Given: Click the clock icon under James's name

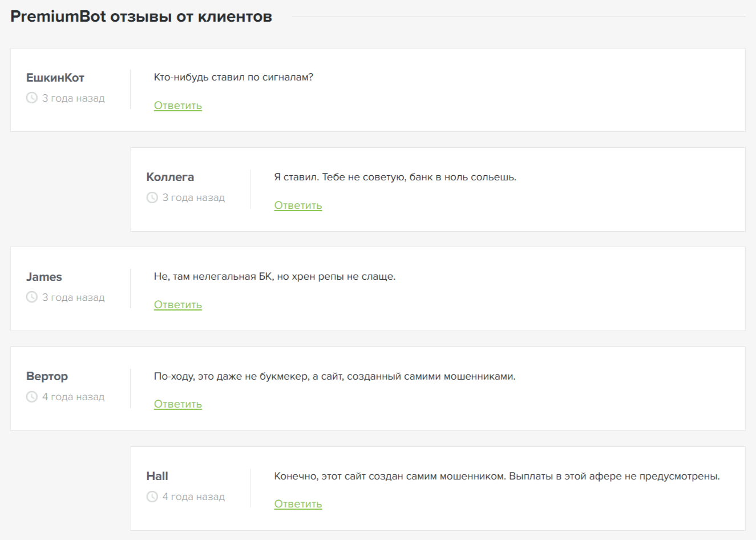Looking at the screenshot, I should pos(32,297).
